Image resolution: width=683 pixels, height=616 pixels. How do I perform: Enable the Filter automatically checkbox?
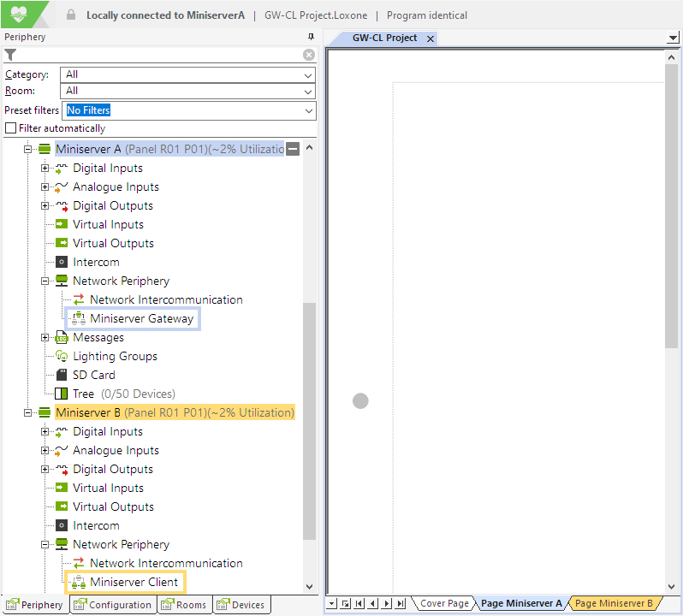pos(10,128)
